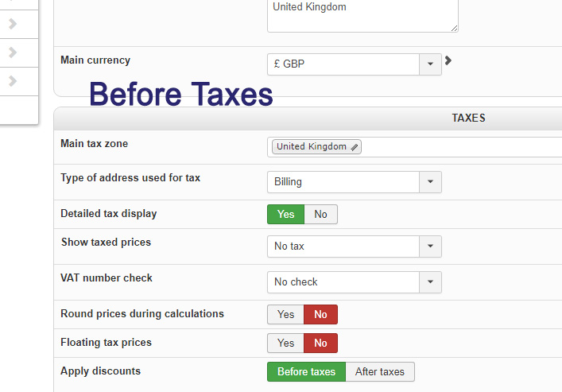Open the Type of address Billing dropdown
The height and width of the screenshot is (392, 562).
(x=354, y=182)
